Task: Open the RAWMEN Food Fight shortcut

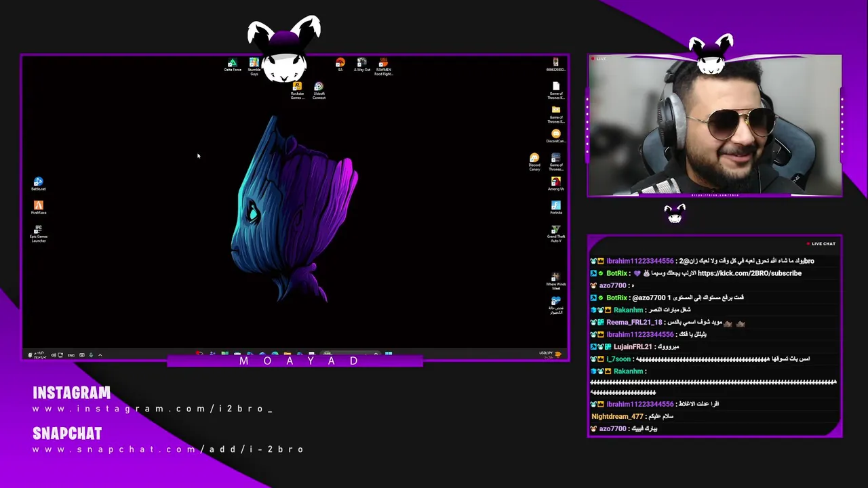Action: pyautogui.click(x=383, y=66)
